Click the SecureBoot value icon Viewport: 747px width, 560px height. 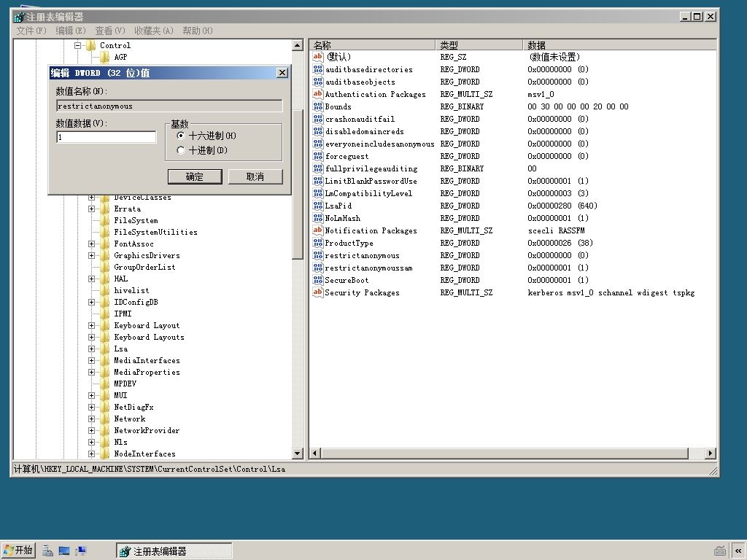tap(318, 280)
